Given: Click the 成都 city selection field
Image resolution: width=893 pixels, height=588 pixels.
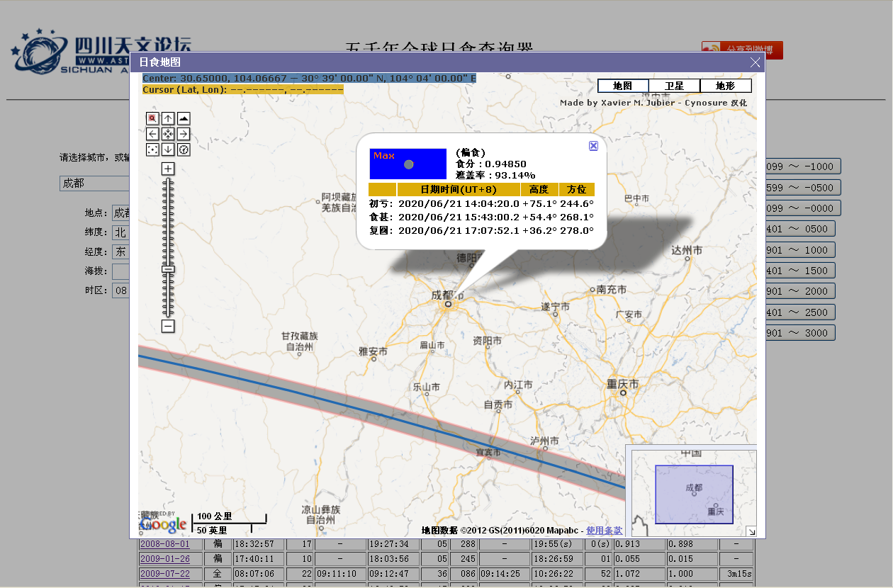Looking at the screenshot, I should coord(95,183).
